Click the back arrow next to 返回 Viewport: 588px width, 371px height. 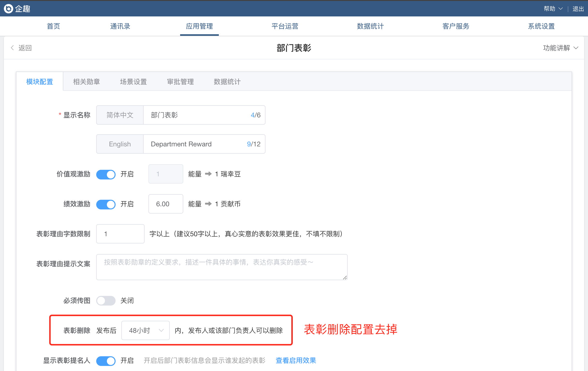click(12, 48)
